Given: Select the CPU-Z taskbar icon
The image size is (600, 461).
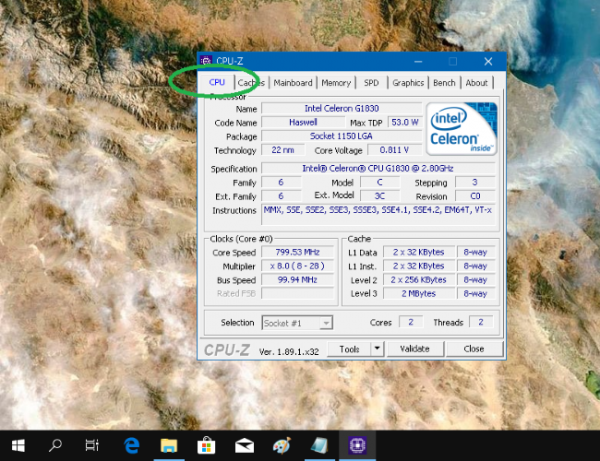Looking at the screenshot, I should 357,445.
